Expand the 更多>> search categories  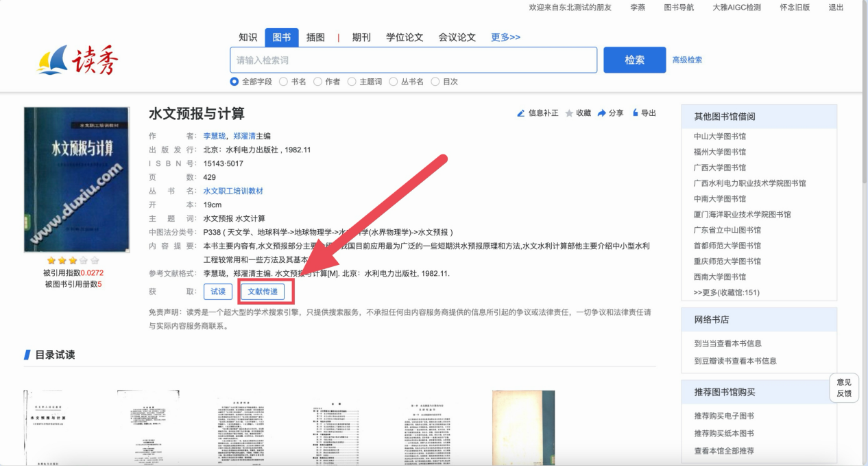tap(505, 37)
